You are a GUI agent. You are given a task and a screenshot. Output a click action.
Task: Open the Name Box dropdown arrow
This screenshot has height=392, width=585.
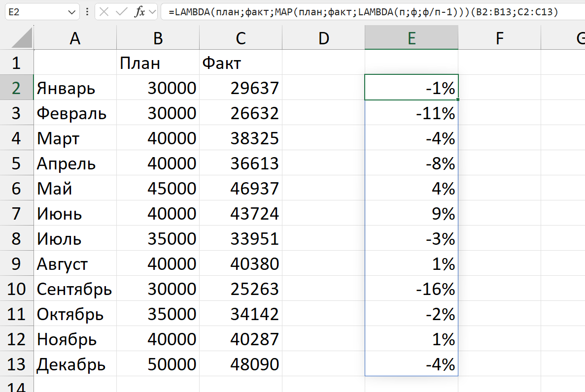pos(71,12)
